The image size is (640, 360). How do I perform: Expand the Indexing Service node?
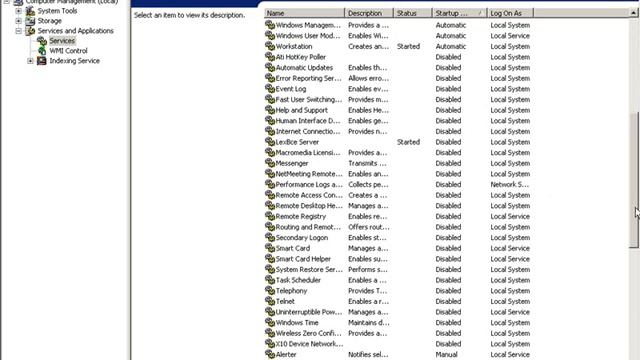(30, 61)
